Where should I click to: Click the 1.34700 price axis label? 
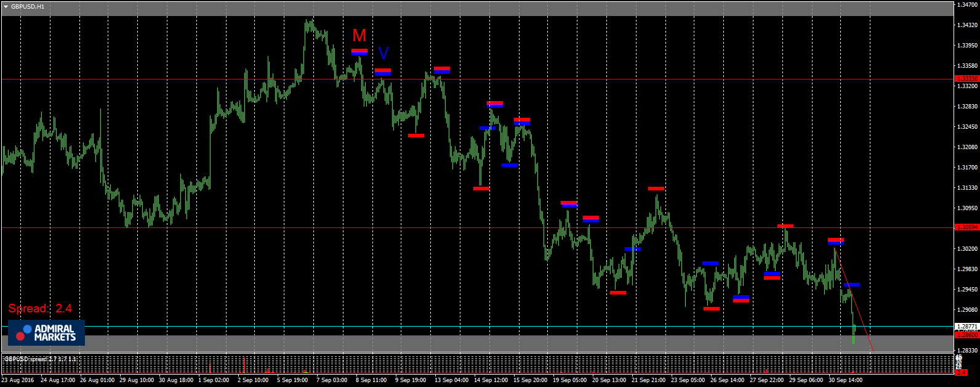[x=968, y=5]
